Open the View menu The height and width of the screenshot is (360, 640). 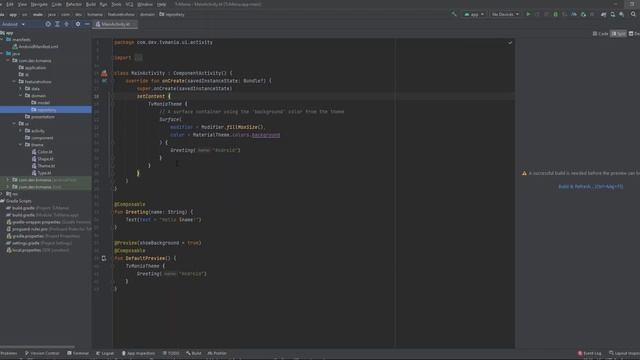(22, 4)
